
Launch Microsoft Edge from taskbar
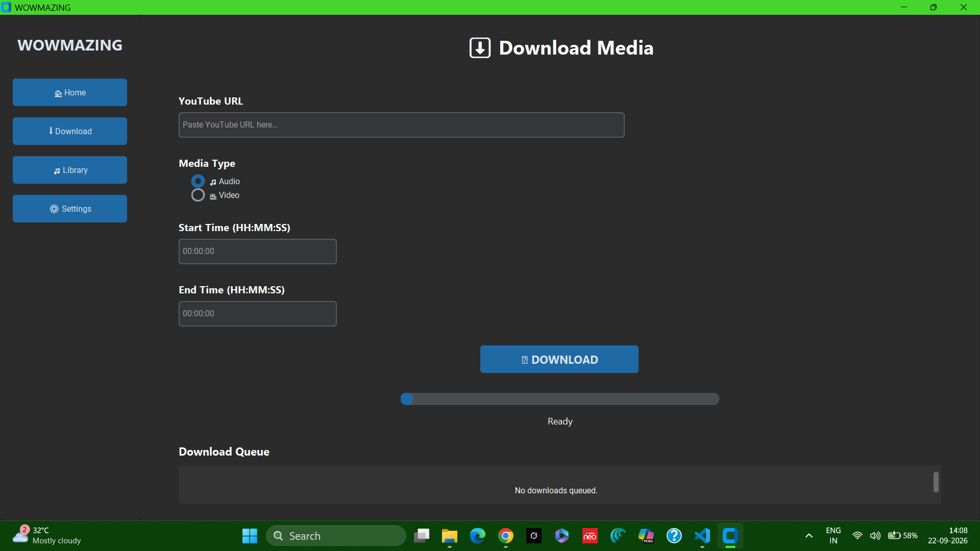[478, 536]
